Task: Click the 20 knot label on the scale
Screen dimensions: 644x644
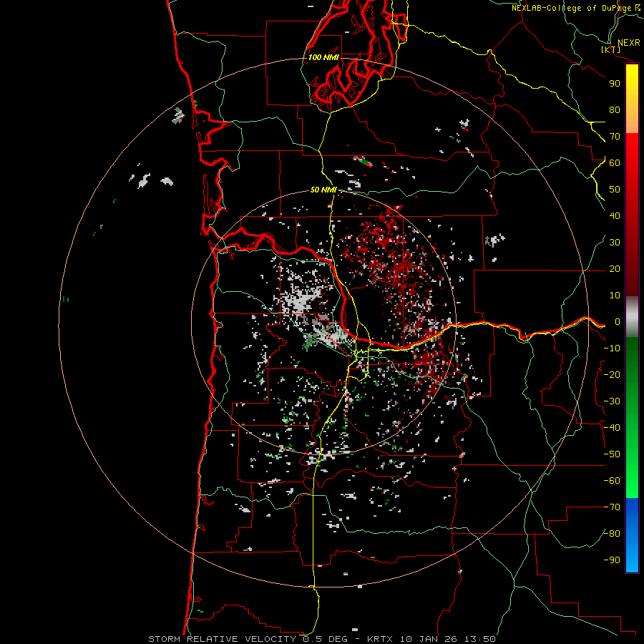Action: (x=615, y=269)
